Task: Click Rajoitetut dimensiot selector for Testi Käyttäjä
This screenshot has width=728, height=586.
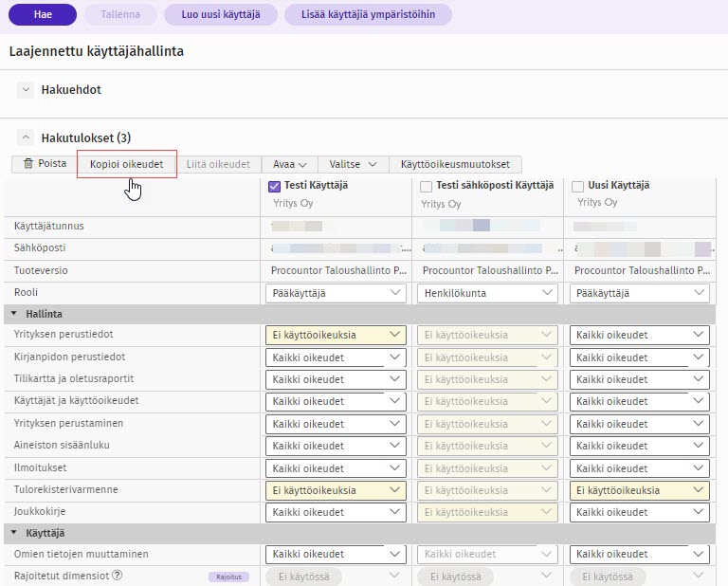Action: pyautogui.click(x=334, y=577)
